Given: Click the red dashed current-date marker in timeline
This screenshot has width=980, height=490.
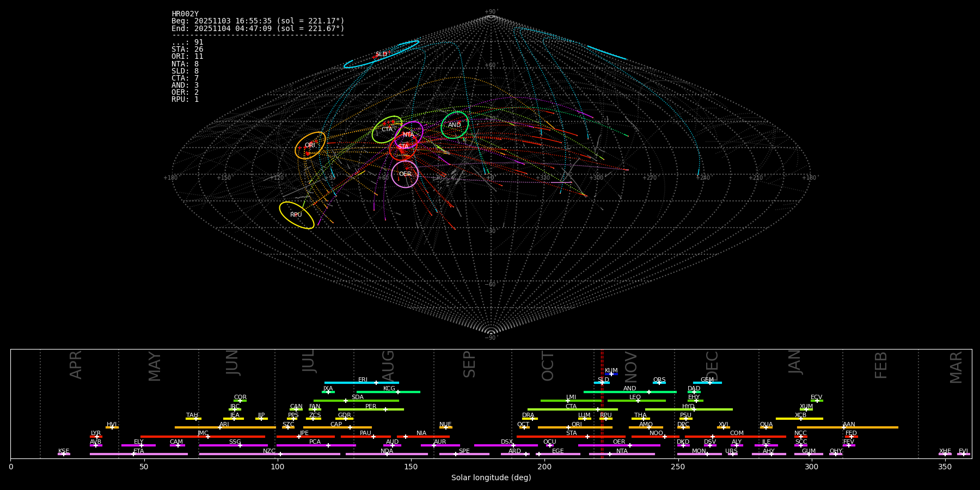Looking at the screenshot, I should [x=602, y=404].
